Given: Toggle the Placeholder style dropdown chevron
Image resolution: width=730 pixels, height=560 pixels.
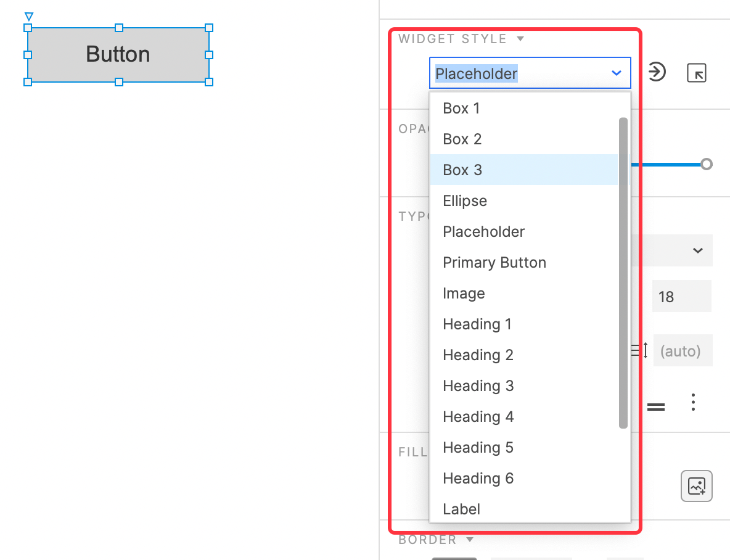Looking at the screenshot, I should pyautogui.click(x=617, y=73).
